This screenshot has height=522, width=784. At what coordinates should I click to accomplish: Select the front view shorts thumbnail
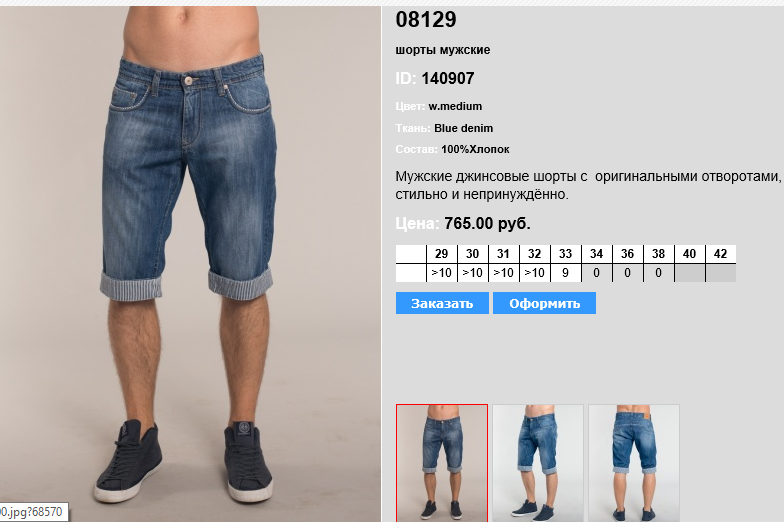click(x=442, y=463)
